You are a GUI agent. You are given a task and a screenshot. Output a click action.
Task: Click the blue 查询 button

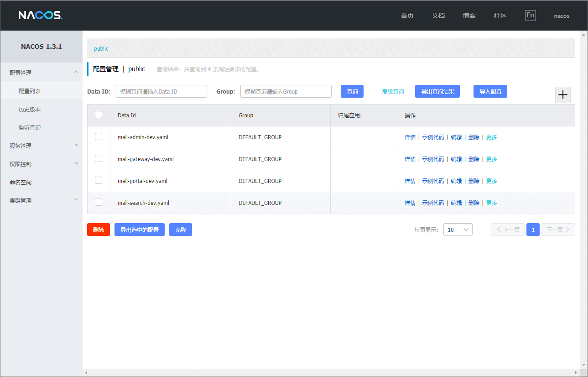coord(352,91)
